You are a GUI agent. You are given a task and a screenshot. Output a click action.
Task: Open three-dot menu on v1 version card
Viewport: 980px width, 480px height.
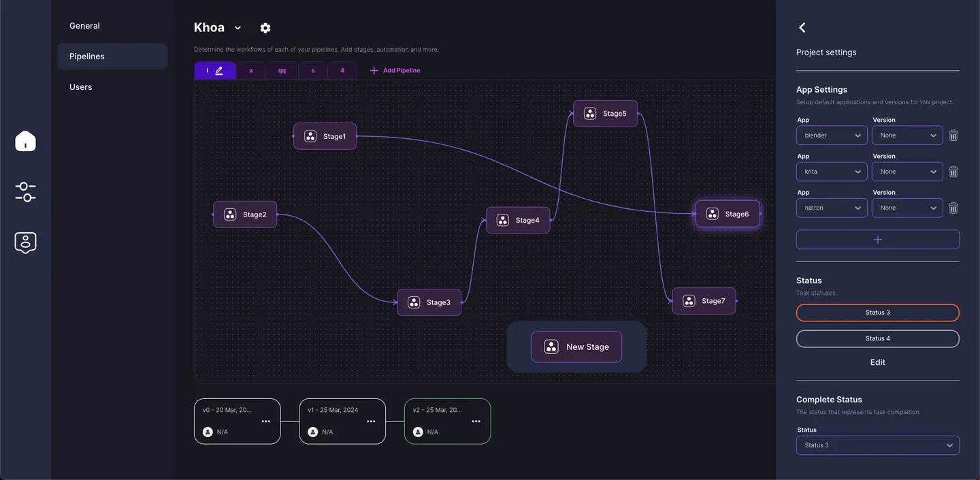point(371,421)
